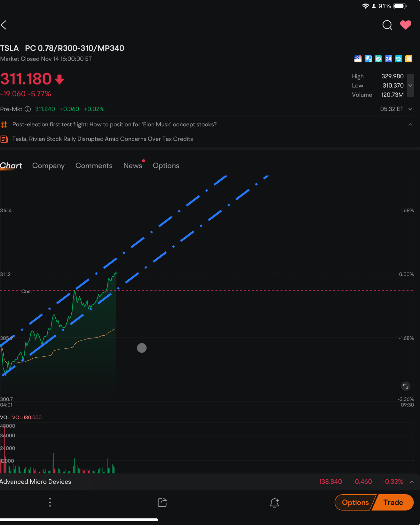
Task: Expand the 05:32 ET time dropdown
Action: coord(410,109)
